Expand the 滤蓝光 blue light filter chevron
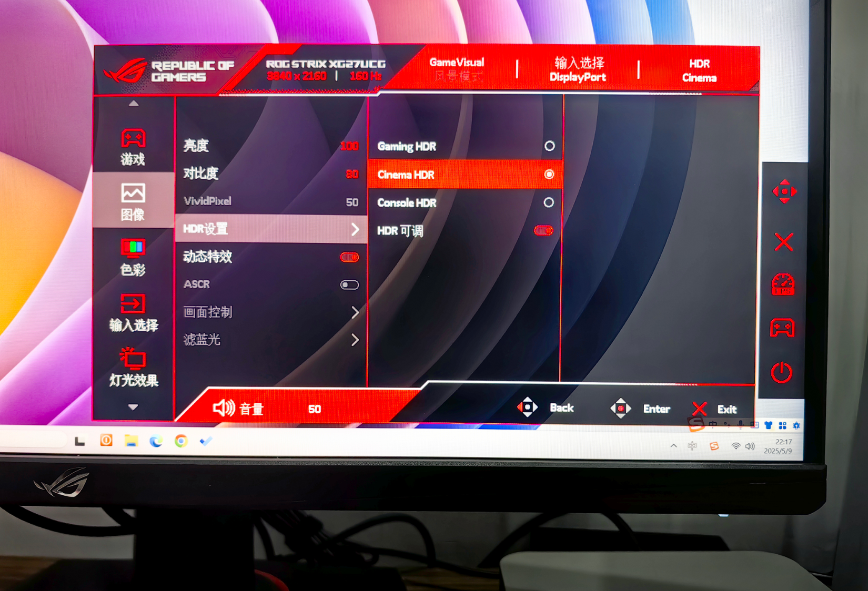 [x=355, y=340]
